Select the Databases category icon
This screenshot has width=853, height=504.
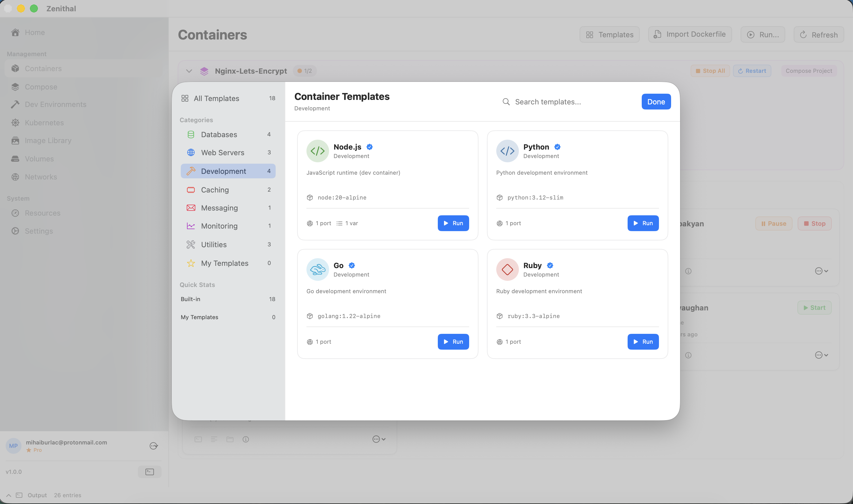click(191, 134)
